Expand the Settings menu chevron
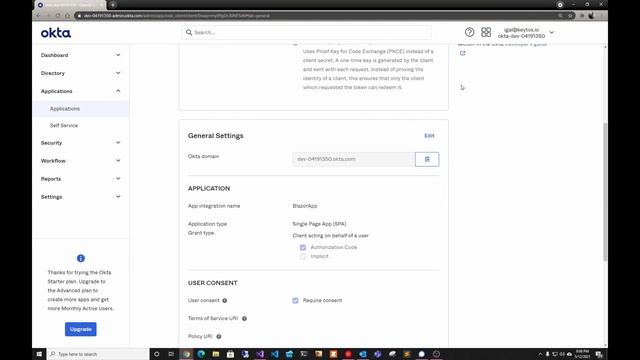Image resolution: width=640 pixels, height=360 pixels. tap(118, 197)
